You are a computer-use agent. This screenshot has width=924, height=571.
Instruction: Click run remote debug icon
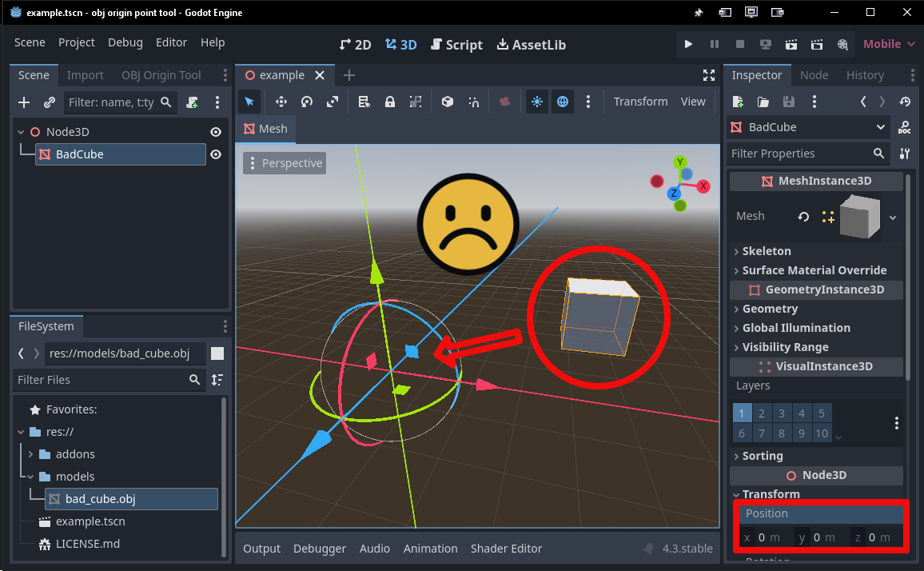766,44
